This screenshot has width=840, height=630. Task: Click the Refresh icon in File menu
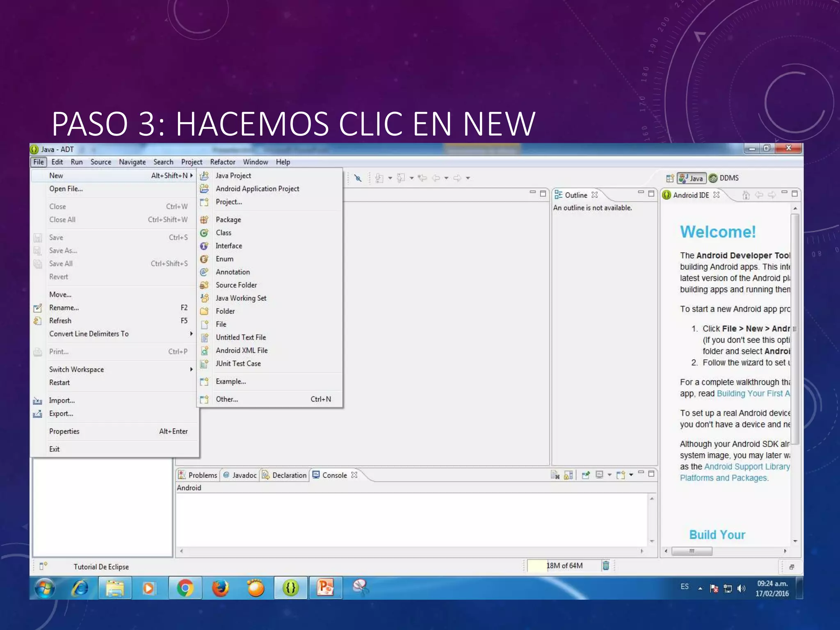click(38, 321)
